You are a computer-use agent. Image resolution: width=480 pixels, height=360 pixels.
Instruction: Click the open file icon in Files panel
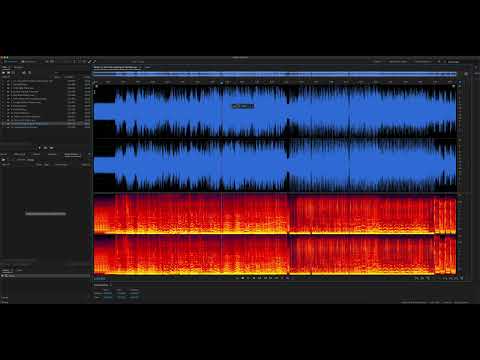(x=4, y=72)
